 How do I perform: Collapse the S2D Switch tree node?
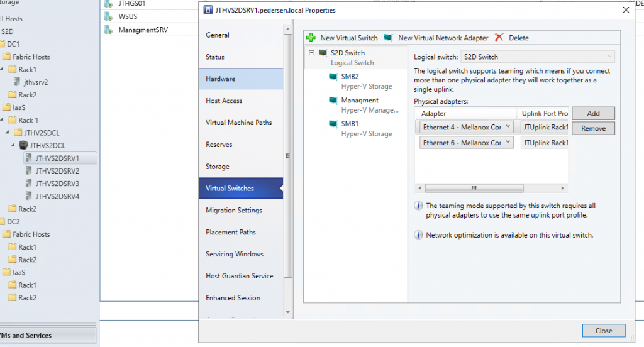pyautogui.click(x=312, y=53)
